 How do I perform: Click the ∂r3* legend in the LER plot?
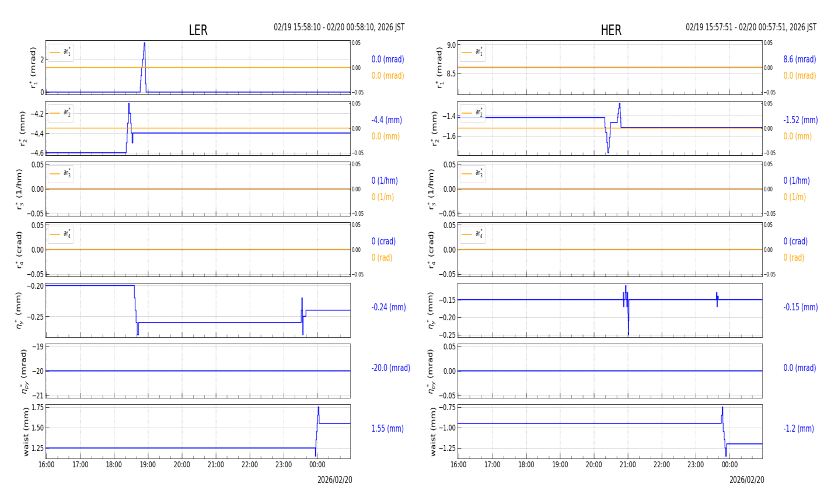[x=61, y=174]
